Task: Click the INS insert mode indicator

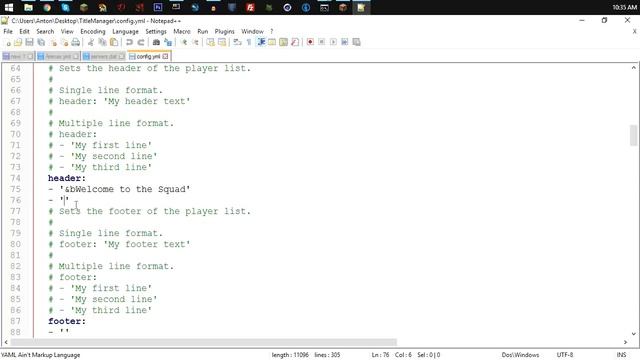Action: pos(621,355)
